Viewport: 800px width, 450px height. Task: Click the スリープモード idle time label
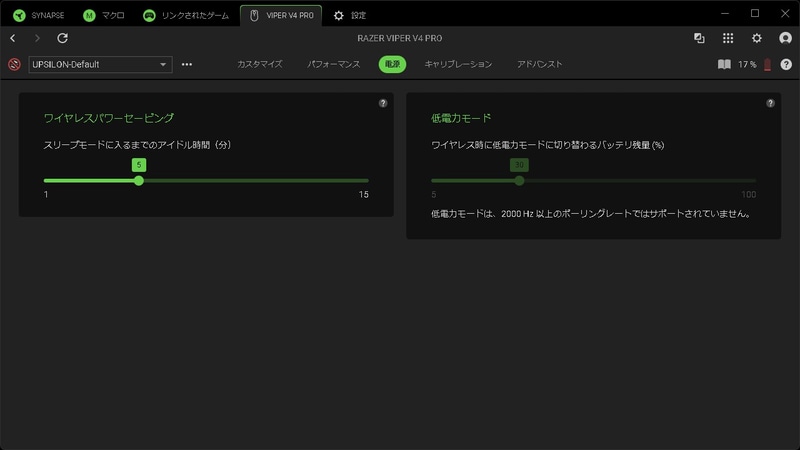point(137,145)
